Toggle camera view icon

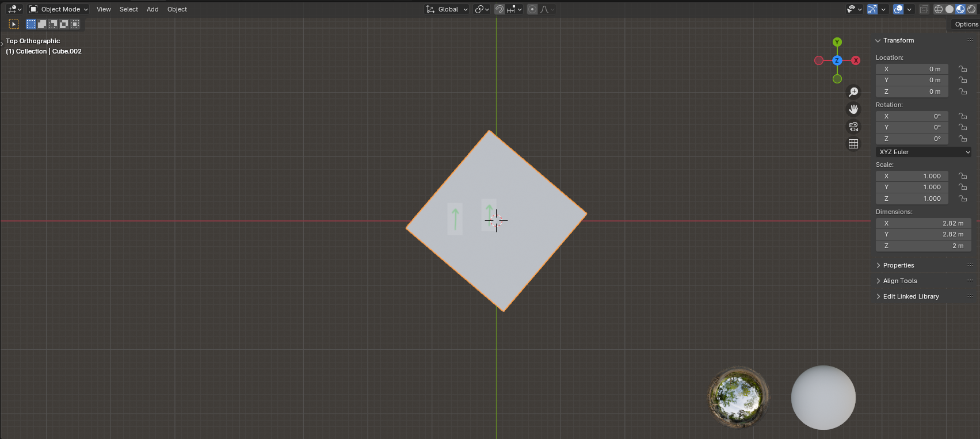pos(853,127)
